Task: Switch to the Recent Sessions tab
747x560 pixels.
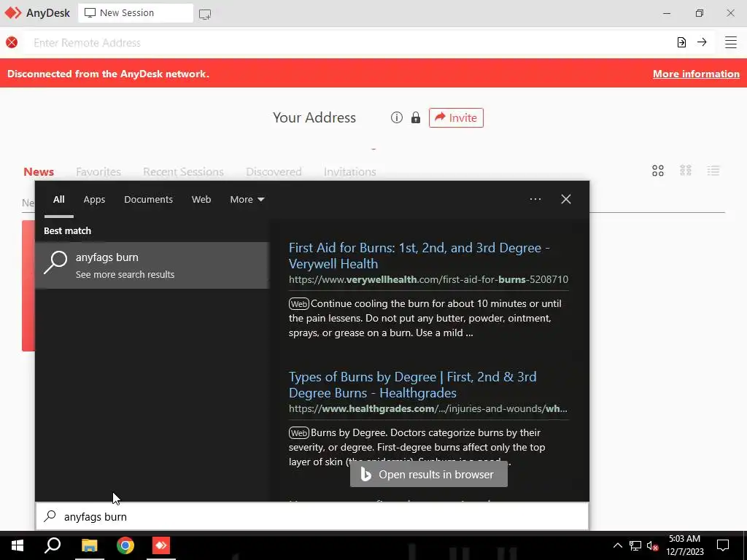Action: [183, 171]
